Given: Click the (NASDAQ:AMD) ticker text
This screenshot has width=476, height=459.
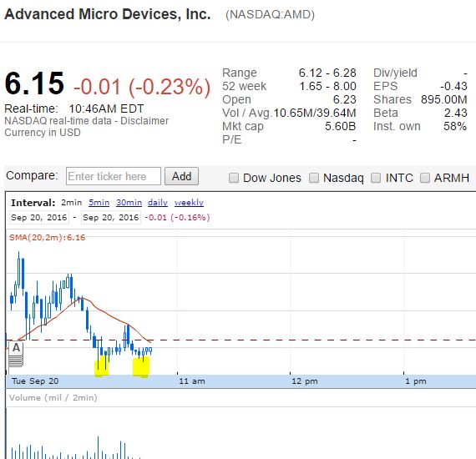Looking at the screenshot, I should (x=270, y=14).
